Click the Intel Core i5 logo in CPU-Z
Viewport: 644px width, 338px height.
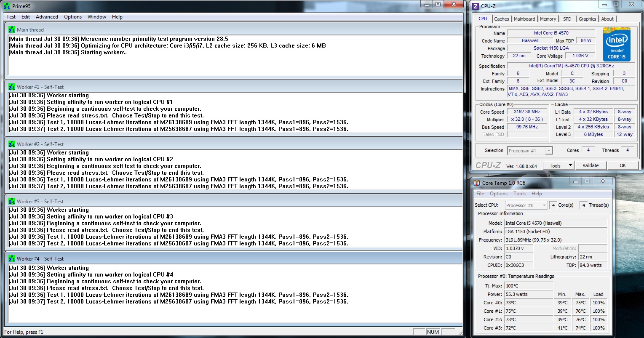tap(617, 44)
